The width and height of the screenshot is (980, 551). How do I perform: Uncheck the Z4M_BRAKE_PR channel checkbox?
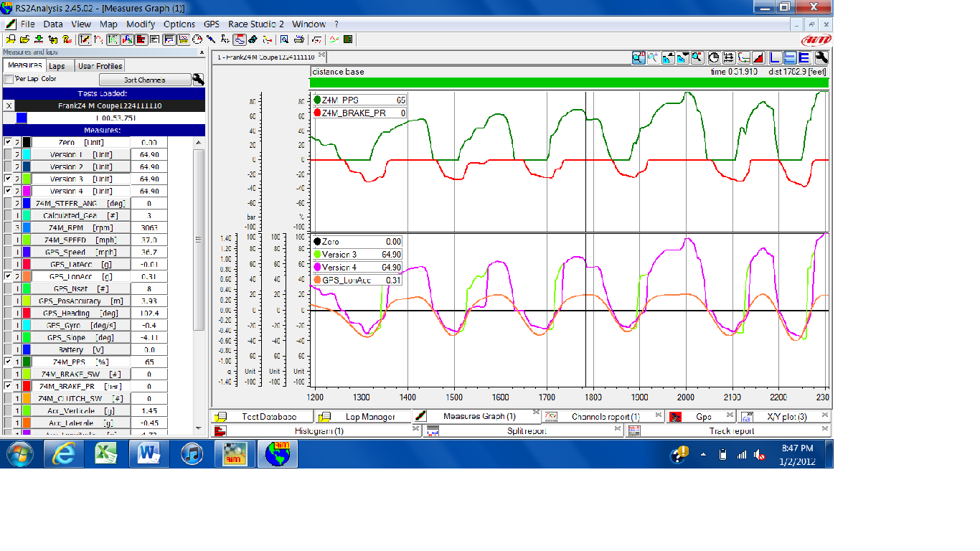(8, 387)
